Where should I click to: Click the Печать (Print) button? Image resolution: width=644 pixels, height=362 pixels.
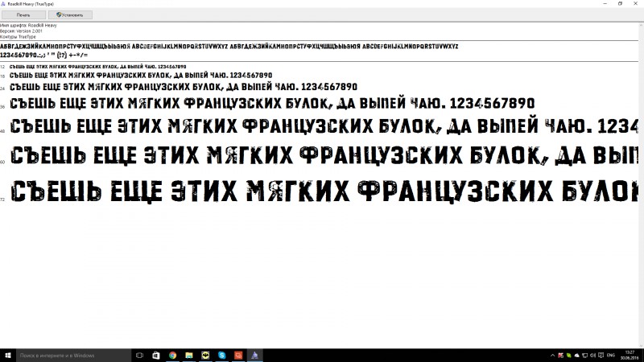coord(23,14)
